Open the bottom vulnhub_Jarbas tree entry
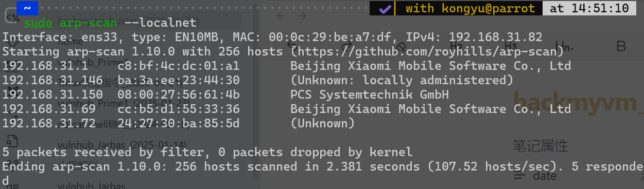644x189 pixels. (92, 185)
